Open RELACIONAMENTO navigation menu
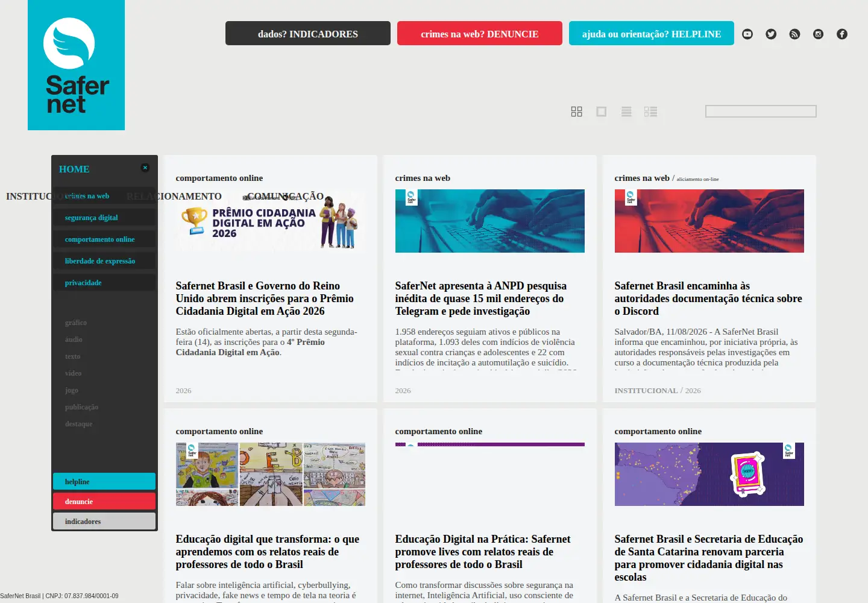The image size is (868, 603). pos(174,197)
